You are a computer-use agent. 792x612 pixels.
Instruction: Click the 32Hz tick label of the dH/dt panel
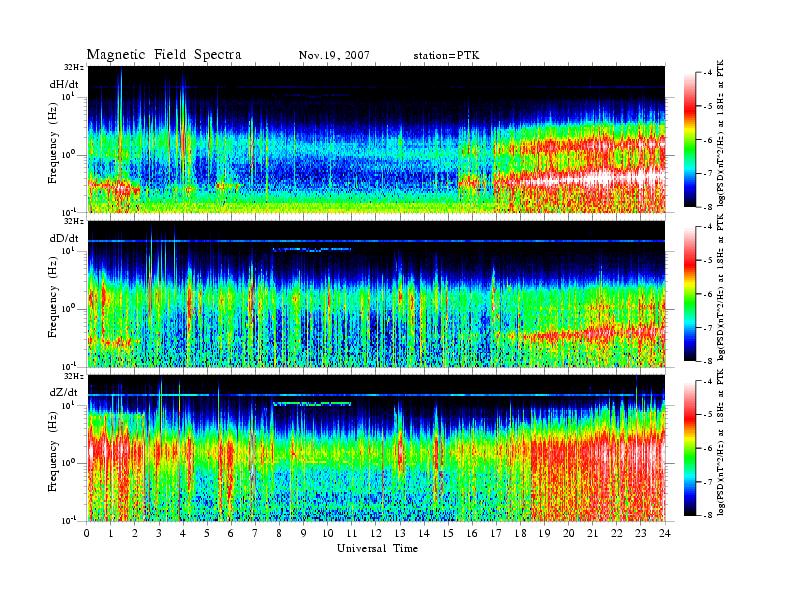click(x=73, y=67)
